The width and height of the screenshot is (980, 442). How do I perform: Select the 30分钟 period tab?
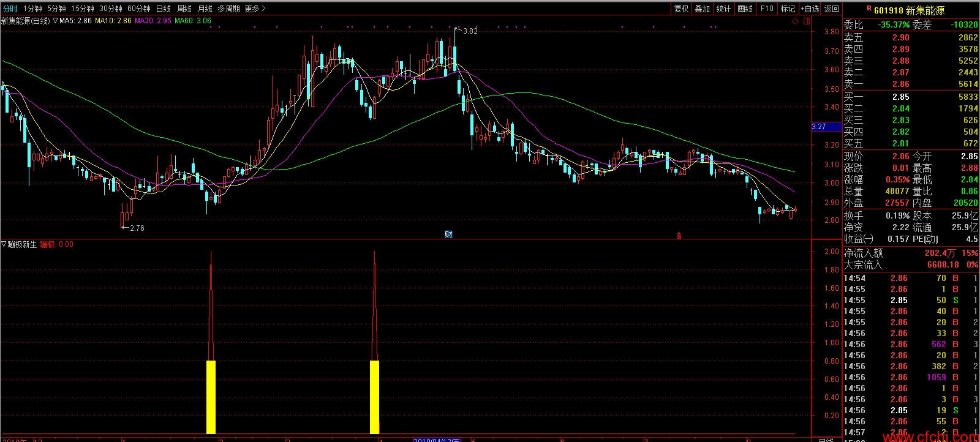point(111,9)
